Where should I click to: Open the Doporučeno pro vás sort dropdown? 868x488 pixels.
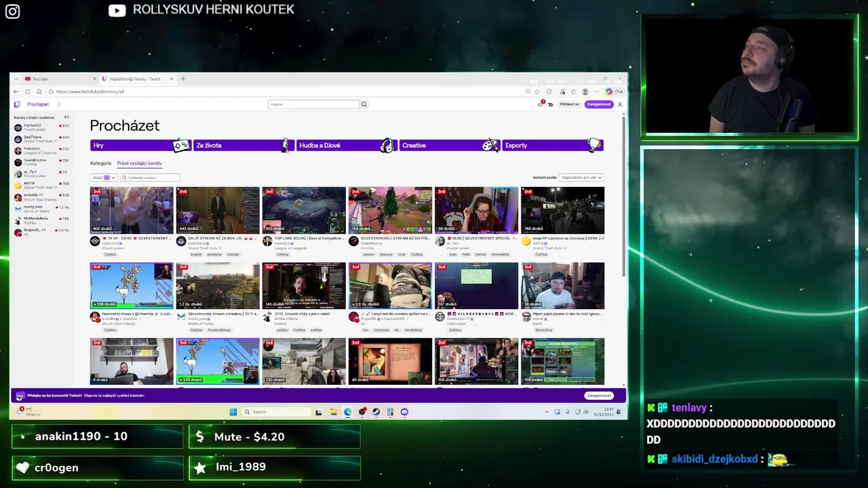click(581, 178)
